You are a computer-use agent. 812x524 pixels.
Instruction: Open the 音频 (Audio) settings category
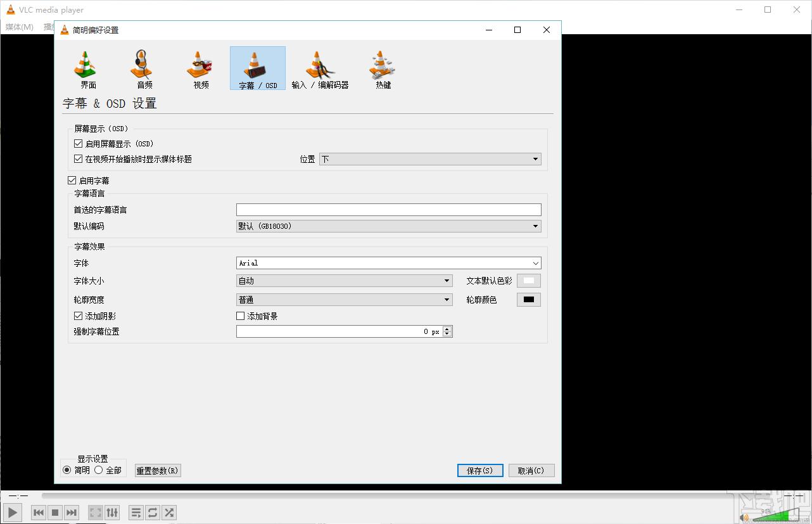coord(144,69)
